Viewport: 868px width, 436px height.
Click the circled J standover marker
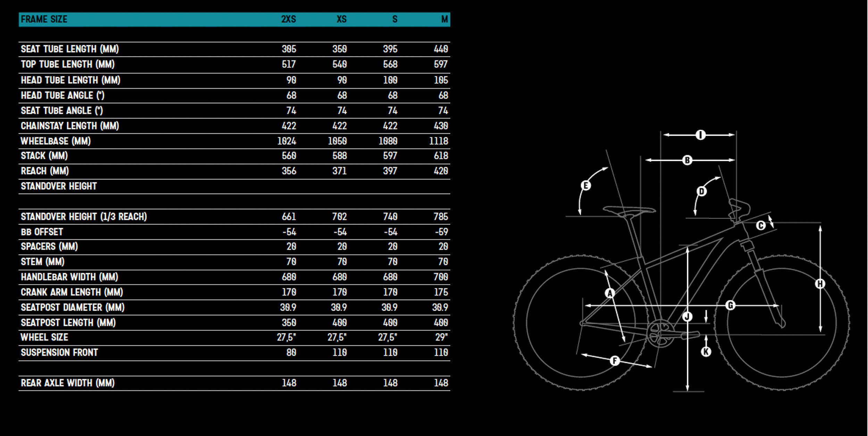(687, 317)
